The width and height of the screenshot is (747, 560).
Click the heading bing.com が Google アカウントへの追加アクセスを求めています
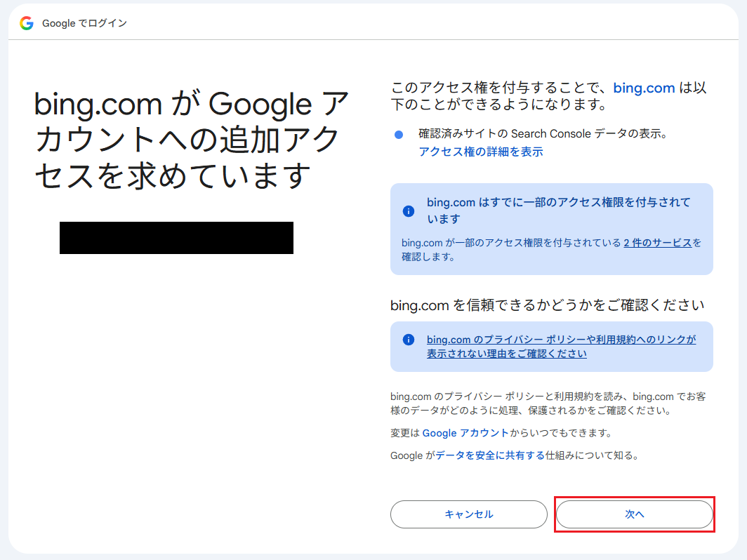pyautogui.click(x=192, y=140)
